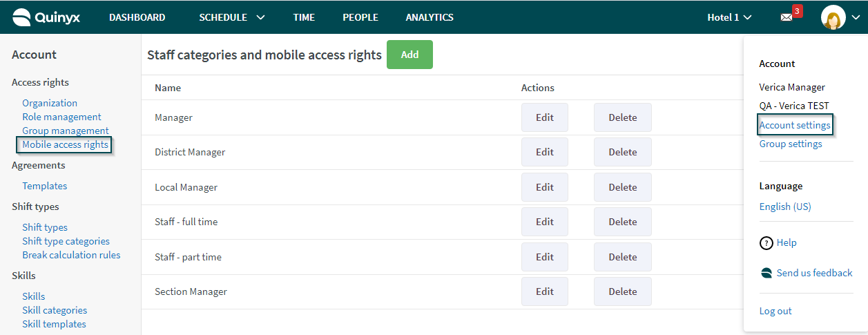This screenshot has height=335, width=868.
Task: Open the Time menu item
Action: coord(304,17)
